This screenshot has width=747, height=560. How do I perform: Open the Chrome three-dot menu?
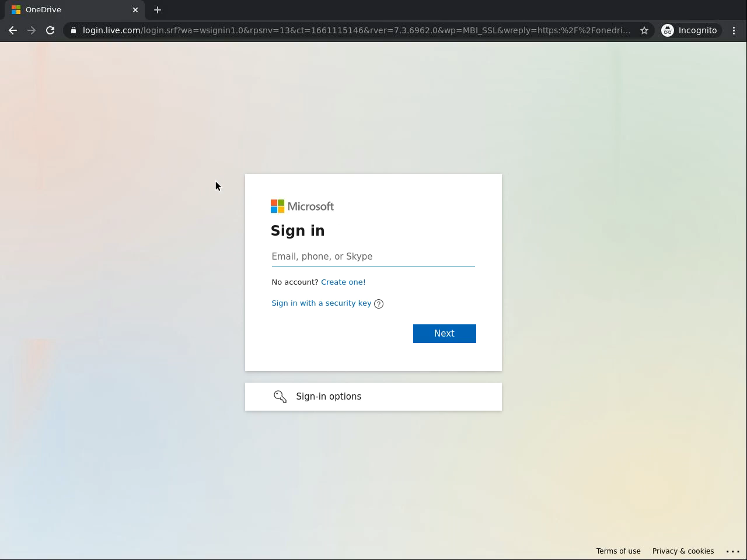734,30
